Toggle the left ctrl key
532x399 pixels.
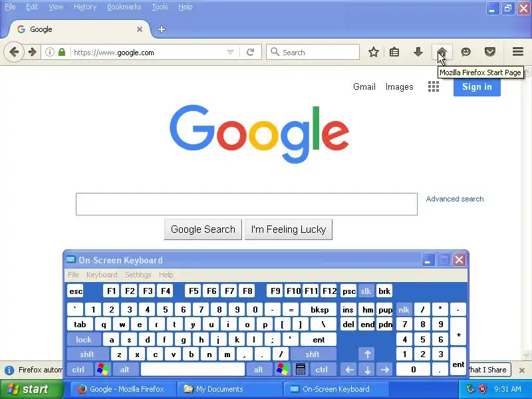(78, 370)
